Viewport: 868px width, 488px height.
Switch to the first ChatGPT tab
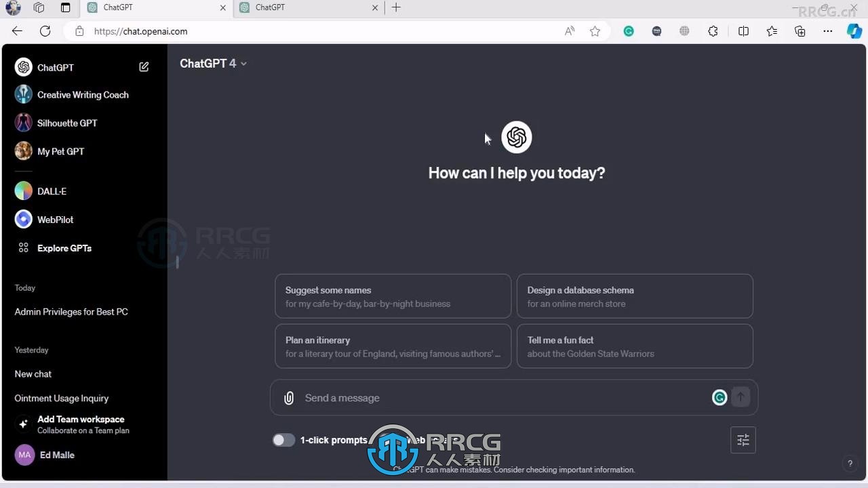[157, 7]
